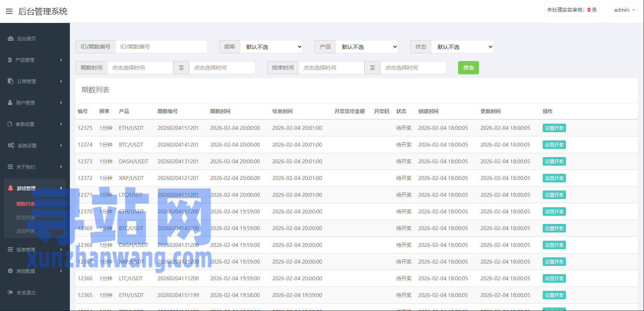Open 投注列表 in the sidebar
This screenshot has height=311, width=644.
(26, 217)
